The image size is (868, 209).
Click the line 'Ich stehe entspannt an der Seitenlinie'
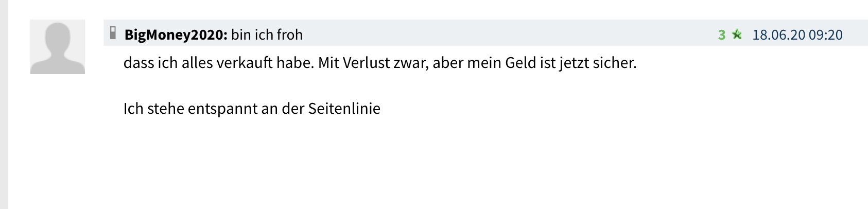(252, 109)
